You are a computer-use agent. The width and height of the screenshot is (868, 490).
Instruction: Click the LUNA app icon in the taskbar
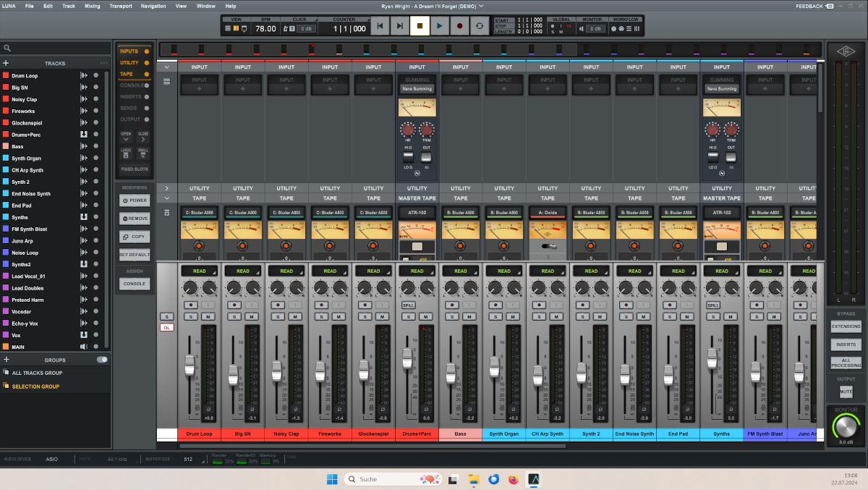(534, 479)
